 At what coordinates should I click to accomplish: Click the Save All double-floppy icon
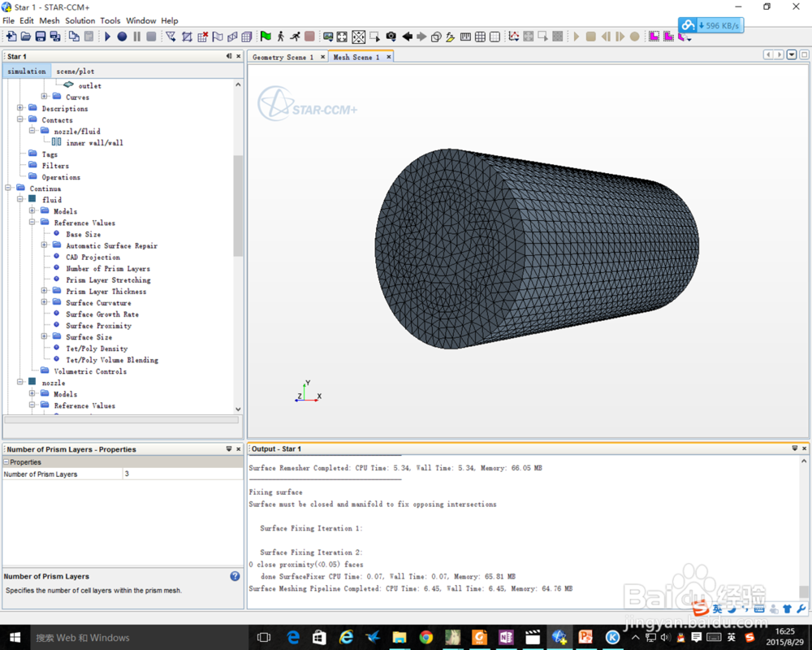[55, 37]
